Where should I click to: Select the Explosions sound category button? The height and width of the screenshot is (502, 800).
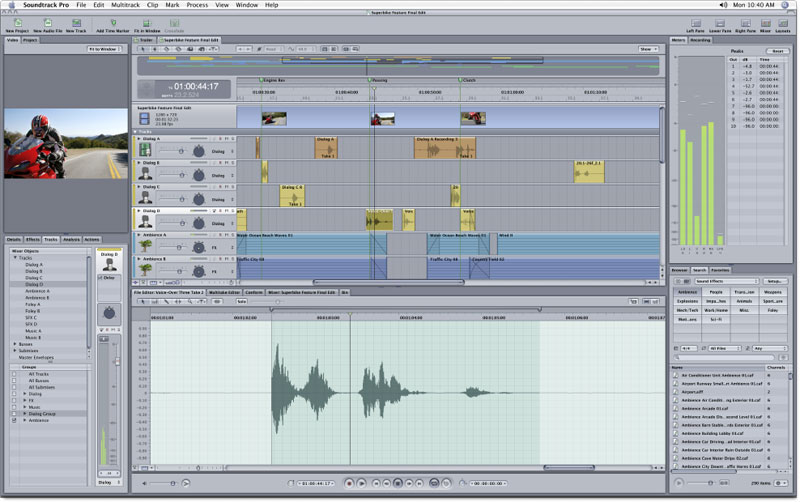coord(687,301)
